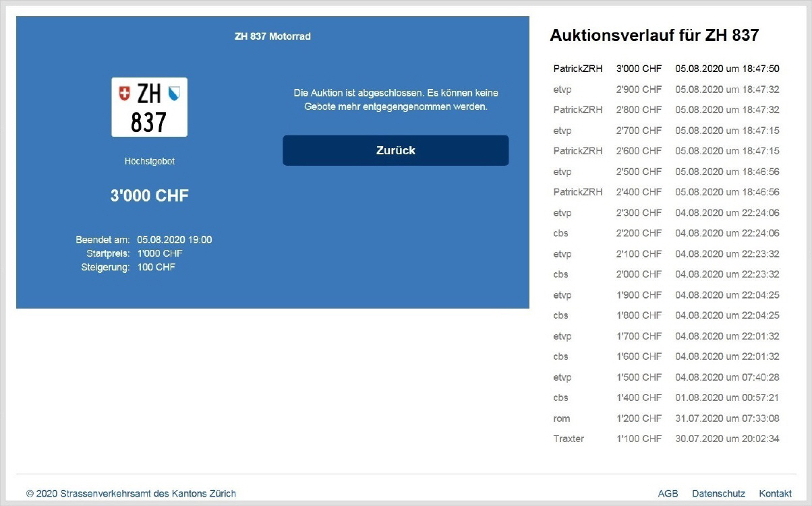Click the Zurück button
812x506 pixels.
[395, 150]
